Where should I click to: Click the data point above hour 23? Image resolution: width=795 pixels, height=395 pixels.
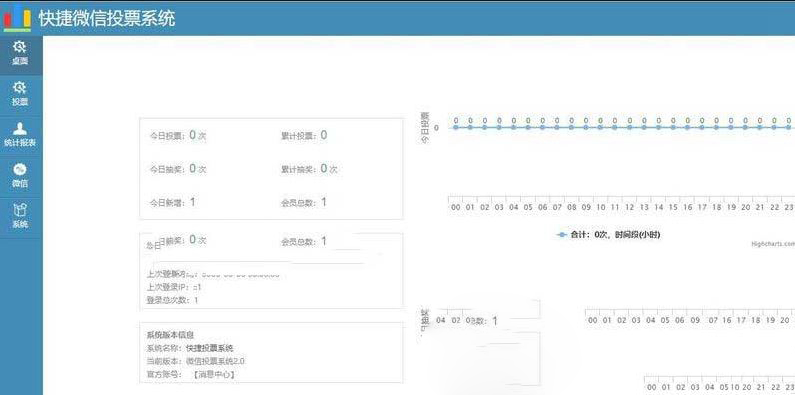[788, 127]
